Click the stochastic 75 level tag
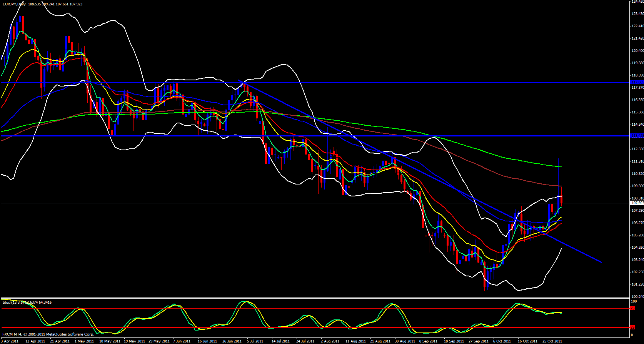Image resolution: width=644 pixels, height=344 pixels. tap(633, 308)
